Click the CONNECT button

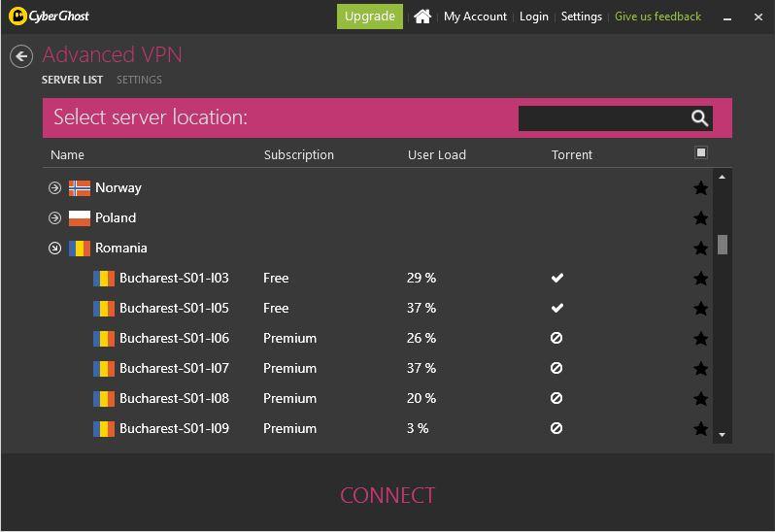click(387, 495)
